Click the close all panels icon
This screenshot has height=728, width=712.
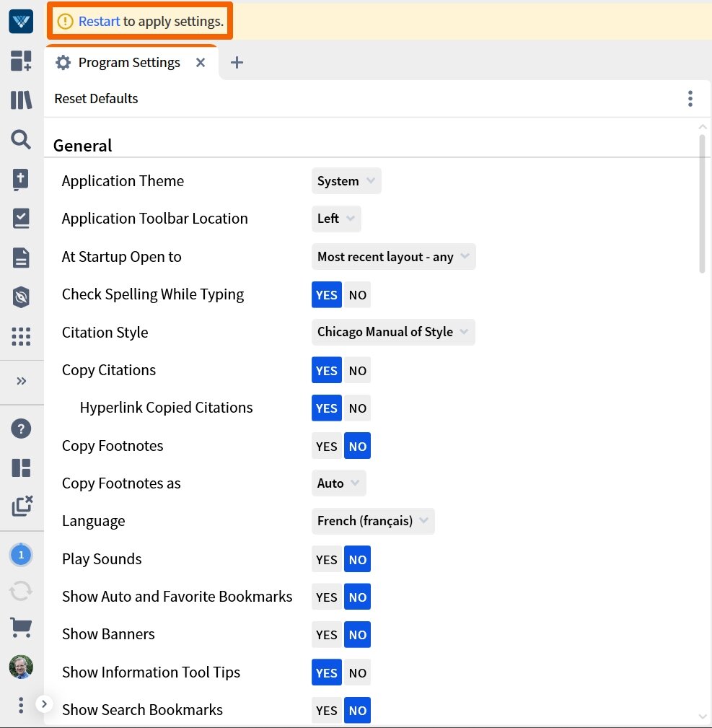pos(22,506)
